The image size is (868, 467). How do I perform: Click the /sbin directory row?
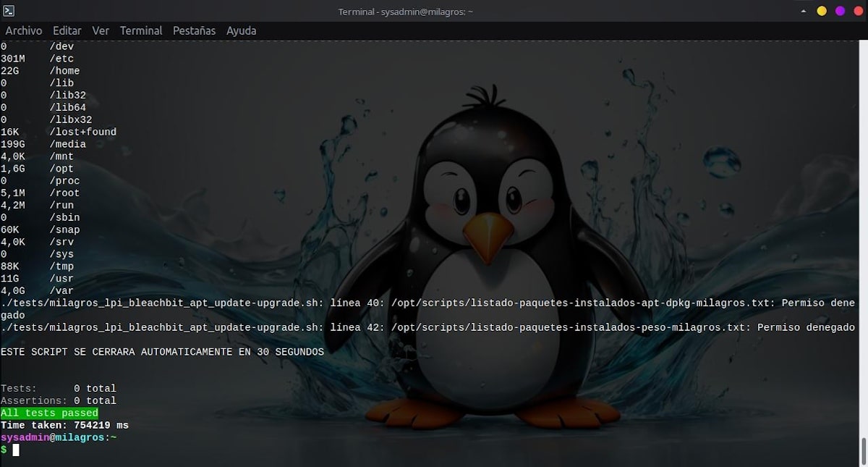tap(41, 217)
